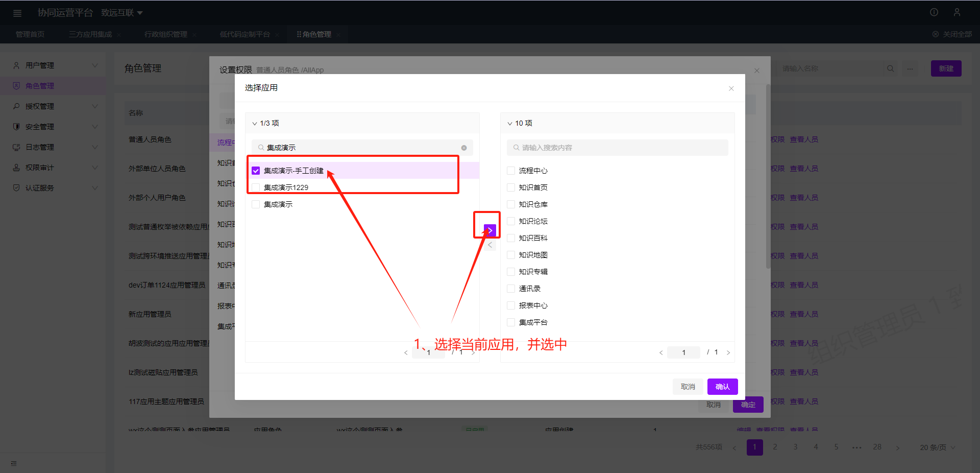This screenshot has width=980, height=473.
Task: Check the 集成平台 checkbox
Action: pyautogui.click(x=511, y=322)
